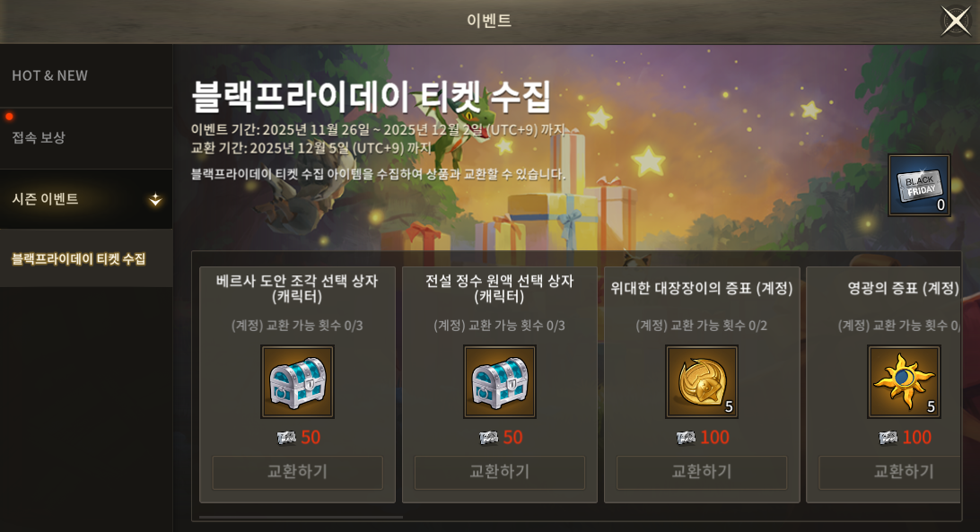980x532 pixels.
Task: Click ticket cost icon under 영광의 증표
Action: click(888, 438)
